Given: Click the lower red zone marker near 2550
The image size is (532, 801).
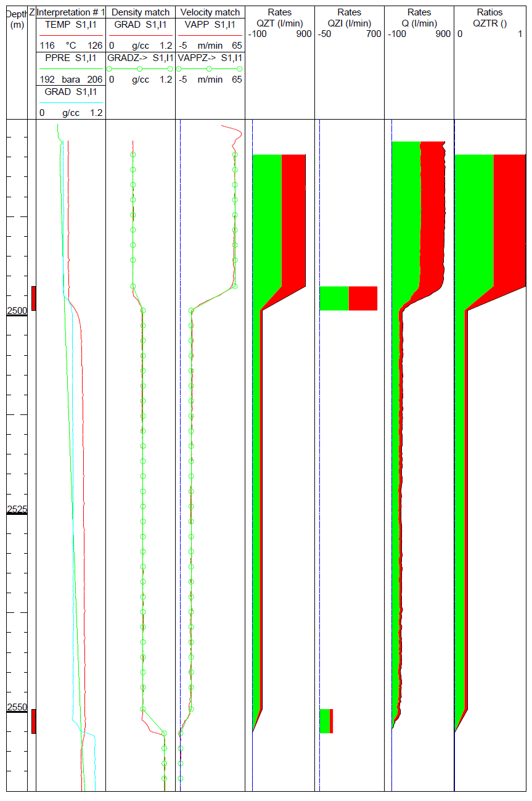Looking at the screenshot, I should (x=33, y=721).
